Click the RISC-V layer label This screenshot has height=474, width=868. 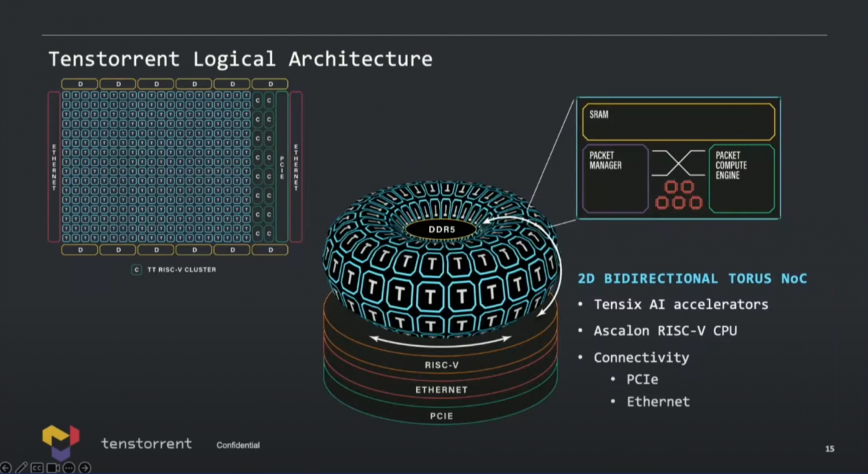coord(442,365)
